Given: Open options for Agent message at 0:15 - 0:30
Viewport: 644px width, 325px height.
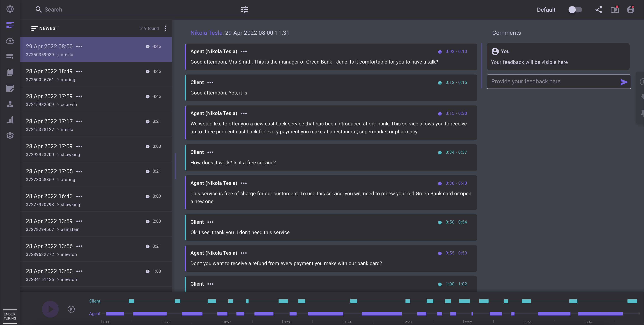Looking at the screenshot, I should [244, 113].
